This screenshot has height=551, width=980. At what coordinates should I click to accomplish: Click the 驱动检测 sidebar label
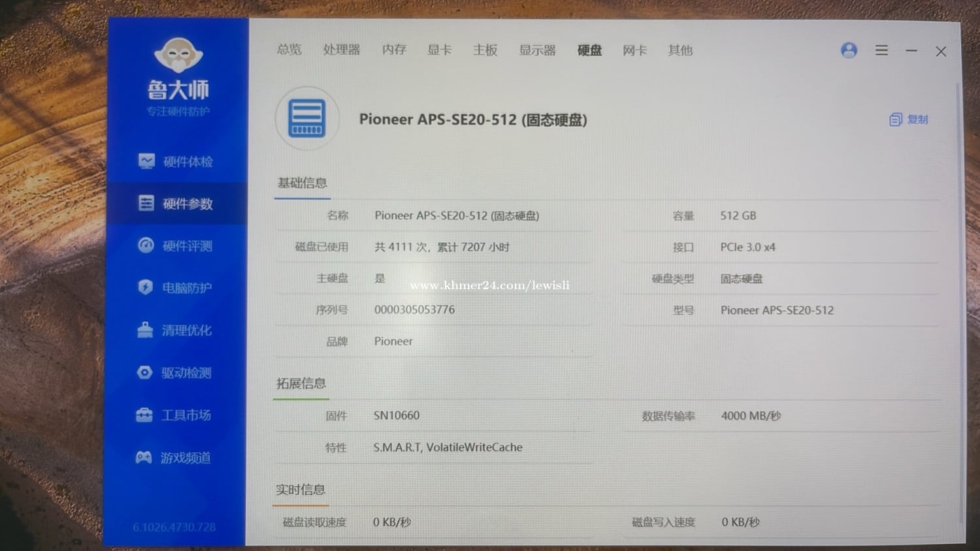[x=186, y=373]
